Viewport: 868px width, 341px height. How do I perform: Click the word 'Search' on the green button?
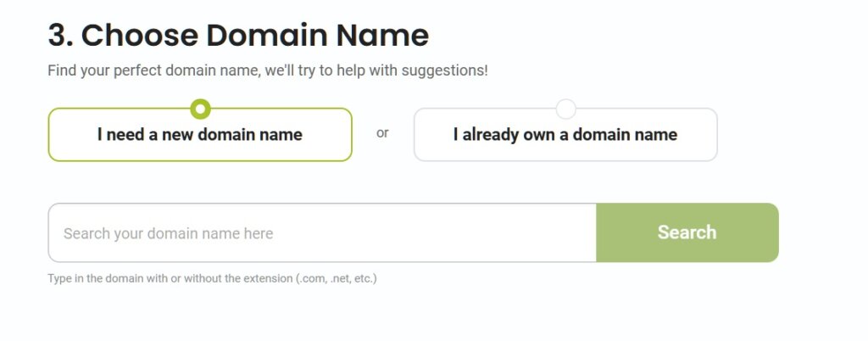click(687, 232)
